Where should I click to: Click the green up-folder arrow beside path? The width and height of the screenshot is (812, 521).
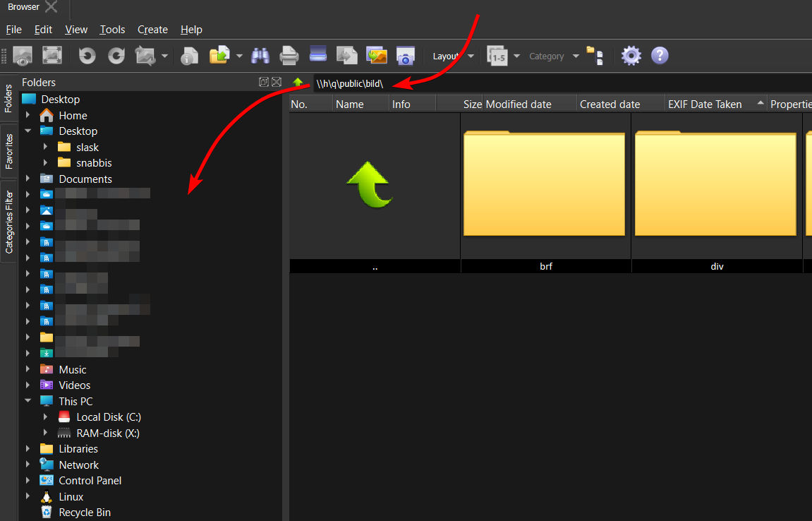(298, 83)
